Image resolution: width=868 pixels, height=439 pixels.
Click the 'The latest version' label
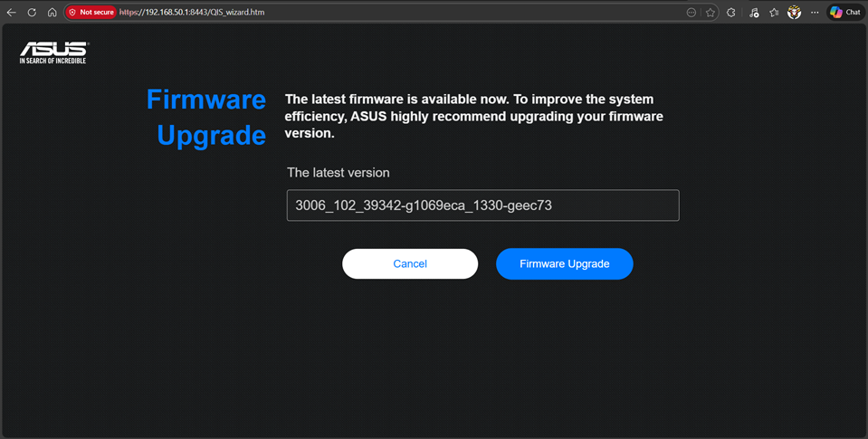(339, 172)
